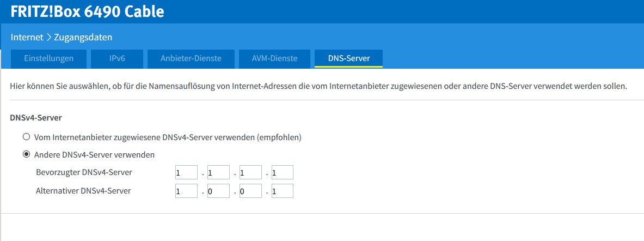The width and height of the screenshot is (644, 241).
Task: Switch to the Einstellungen tab
Action: 49,58
